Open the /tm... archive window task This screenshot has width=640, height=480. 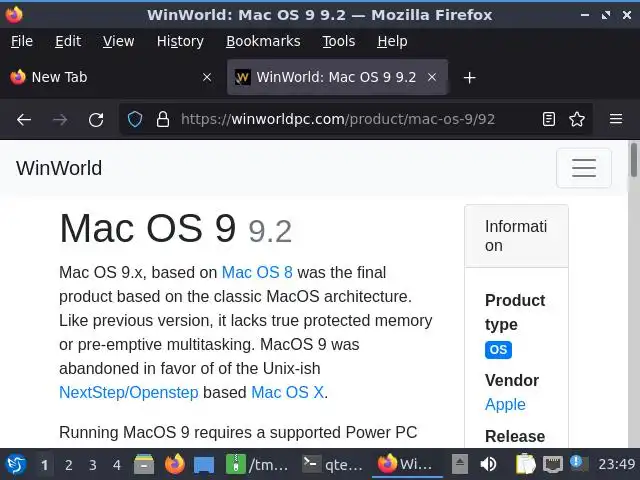click(x=257, y=464)
